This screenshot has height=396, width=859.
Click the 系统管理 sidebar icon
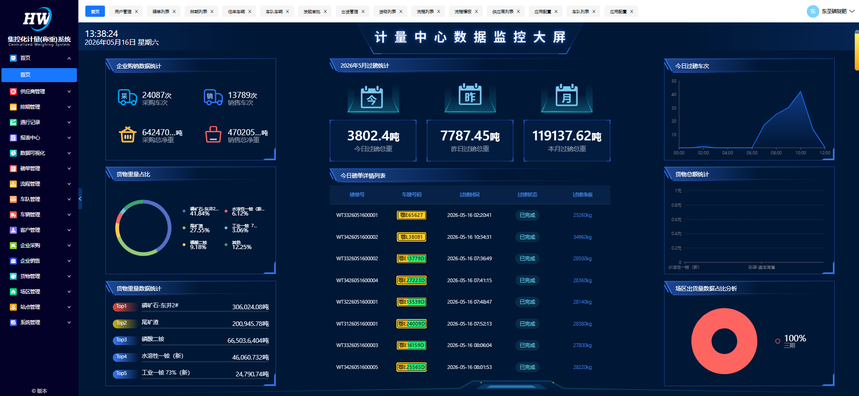[x=13, y=322]
